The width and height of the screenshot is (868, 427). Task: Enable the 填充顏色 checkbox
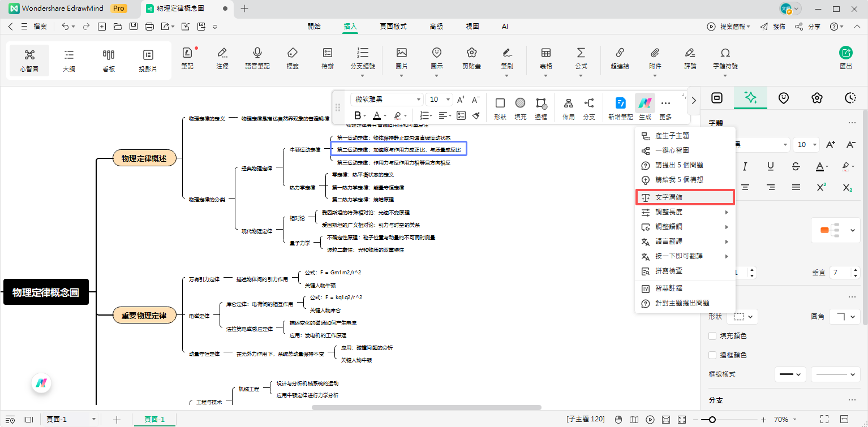712,336
